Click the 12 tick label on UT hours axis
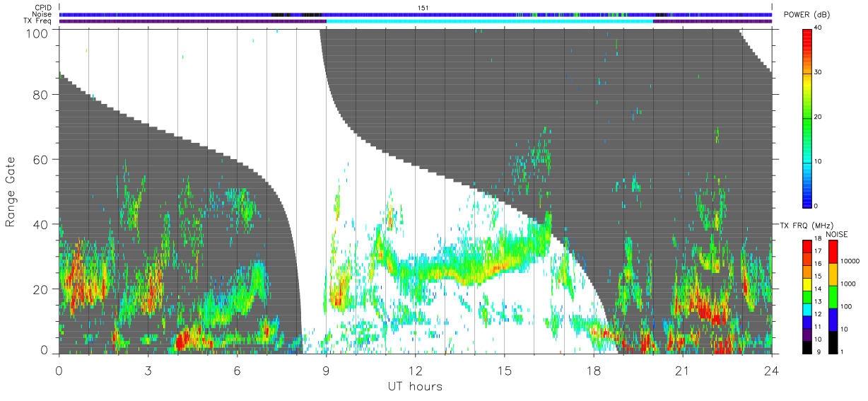 [415, 371]
